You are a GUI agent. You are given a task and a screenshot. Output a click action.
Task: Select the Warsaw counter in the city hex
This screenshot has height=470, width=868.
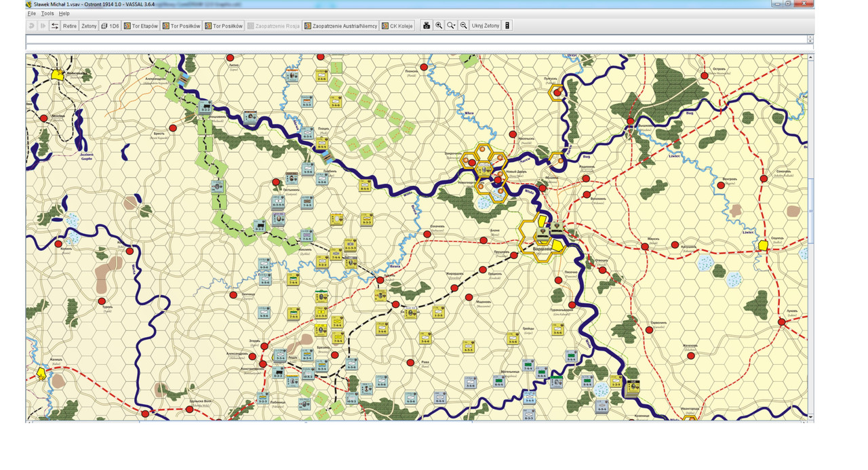(x=542, y=235)
